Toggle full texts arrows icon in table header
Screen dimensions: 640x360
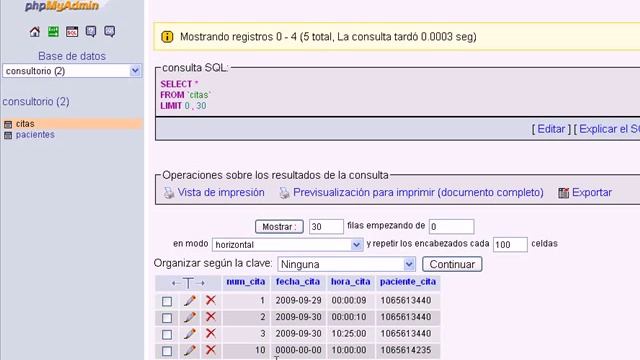click(x=188, y=283)
